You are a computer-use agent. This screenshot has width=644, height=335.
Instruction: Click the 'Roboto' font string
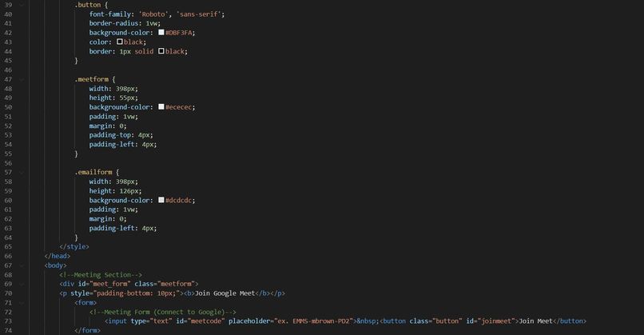pos(153,14)
